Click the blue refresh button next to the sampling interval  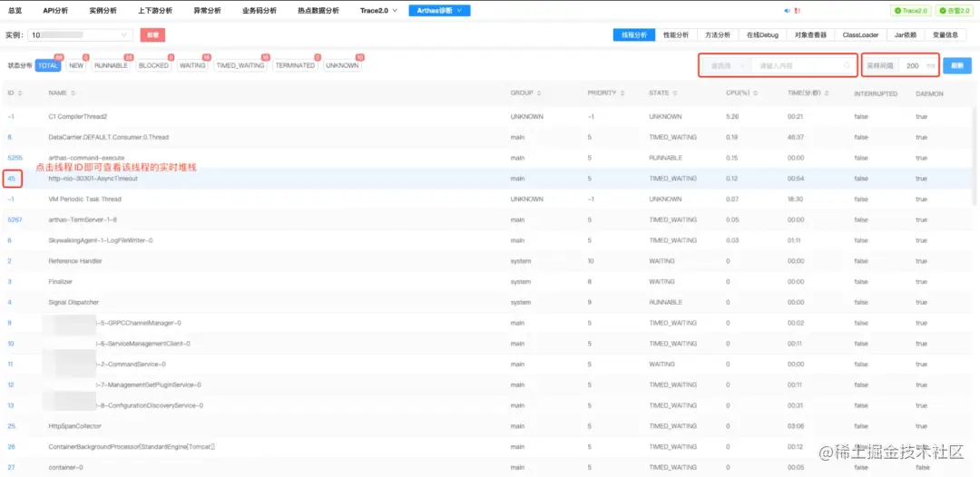(957, 65)
